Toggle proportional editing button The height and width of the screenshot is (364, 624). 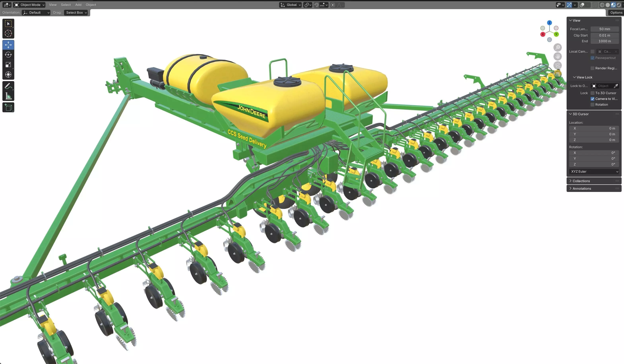coord(333,5)
